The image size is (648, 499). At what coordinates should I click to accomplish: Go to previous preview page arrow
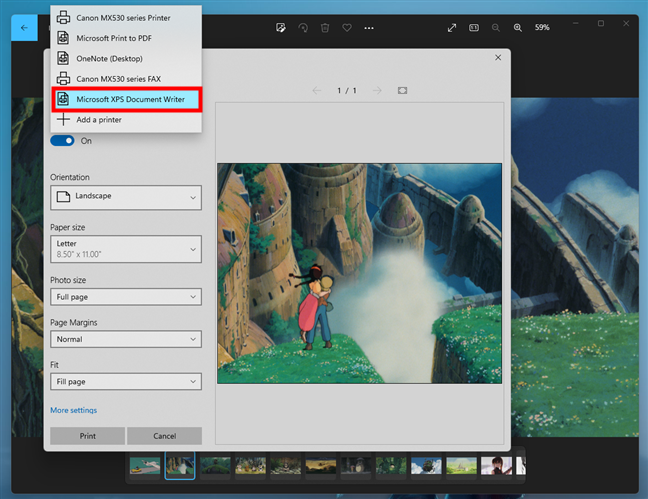click(x=317, y=91)
